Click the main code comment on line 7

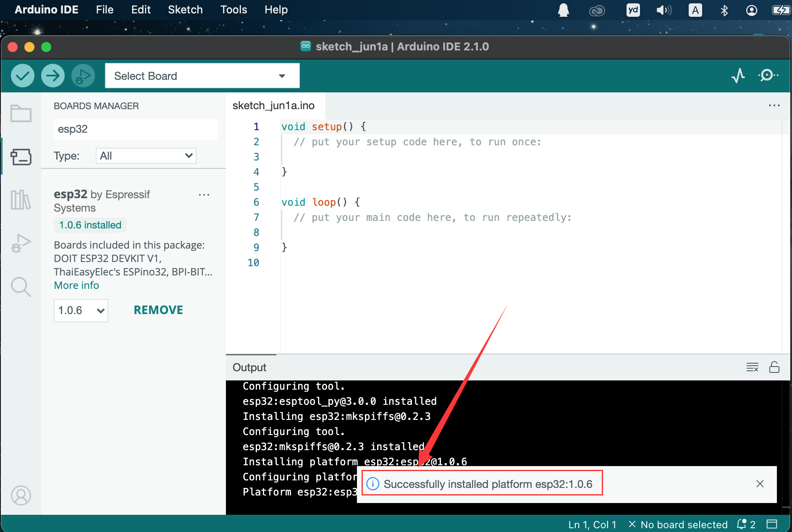pos(433,218)
